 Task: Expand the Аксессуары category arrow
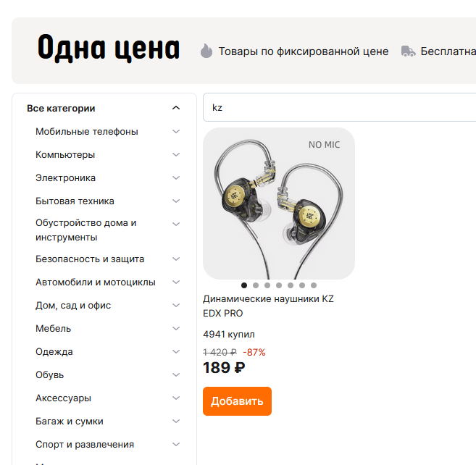click(x=176, y=398)
